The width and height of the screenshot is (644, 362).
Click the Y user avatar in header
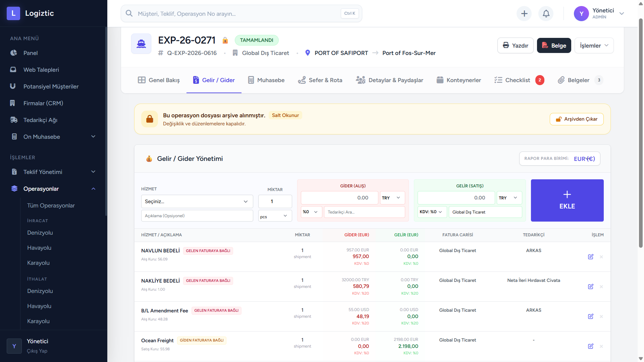[x=581, y=14]
